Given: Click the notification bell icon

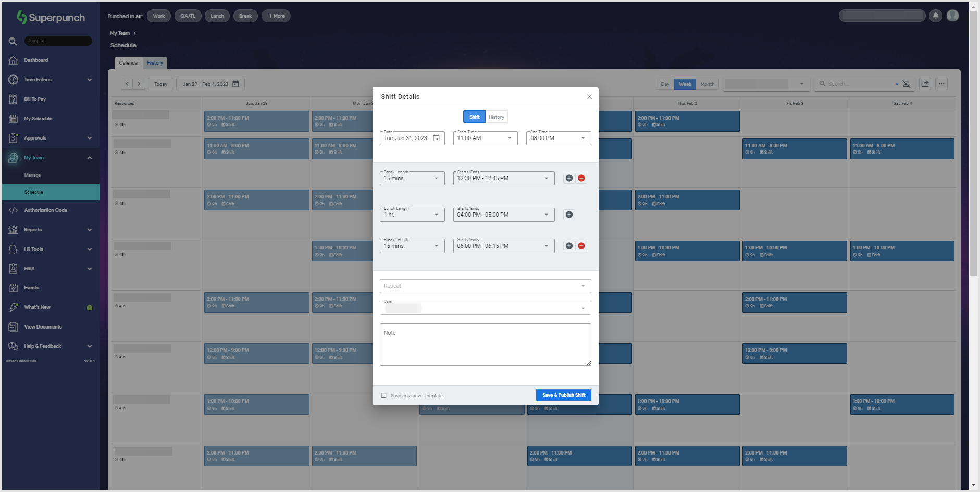Looking at the screenshot, I should 935,16.
